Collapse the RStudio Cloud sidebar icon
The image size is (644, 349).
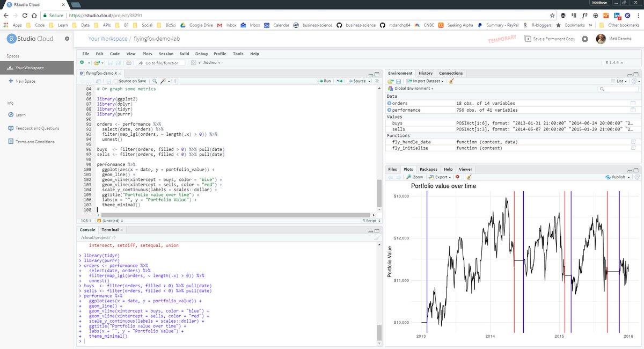point(67,39)
